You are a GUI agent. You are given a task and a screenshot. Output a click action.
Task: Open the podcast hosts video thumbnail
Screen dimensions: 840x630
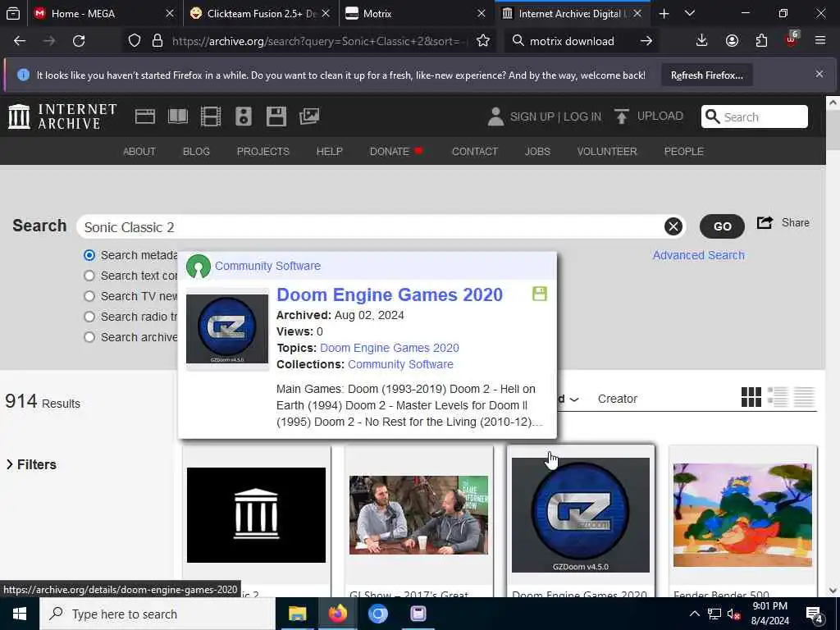point(418,515)
